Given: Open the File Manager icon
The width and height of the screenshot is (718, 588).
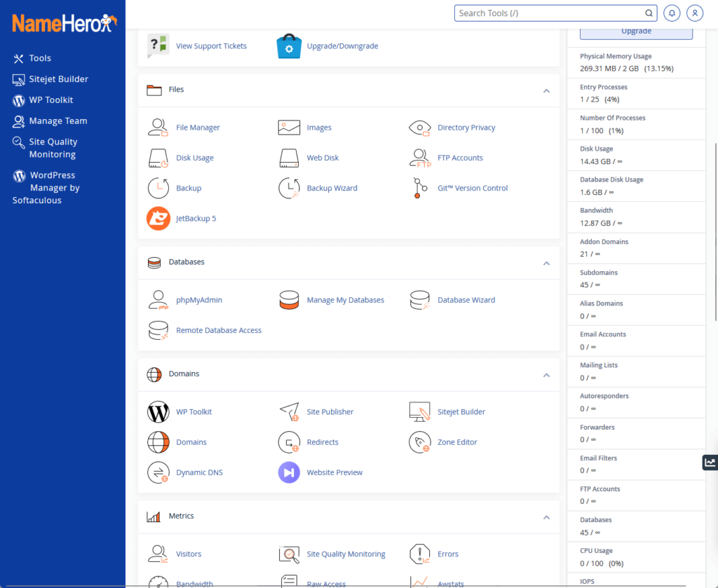Looking at the screenshot, I should pyautogui.click(x=158, y=128).
